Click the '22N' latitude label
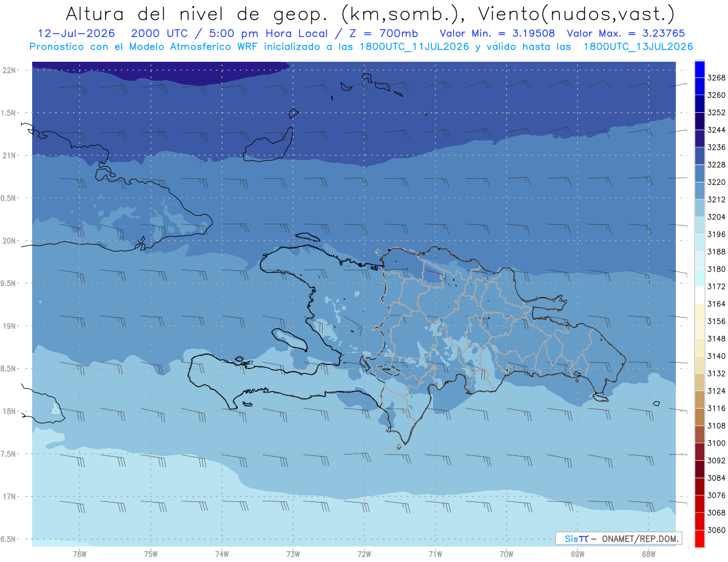The image size is (728, 562). pyautogui.click(x=9, y=70)
